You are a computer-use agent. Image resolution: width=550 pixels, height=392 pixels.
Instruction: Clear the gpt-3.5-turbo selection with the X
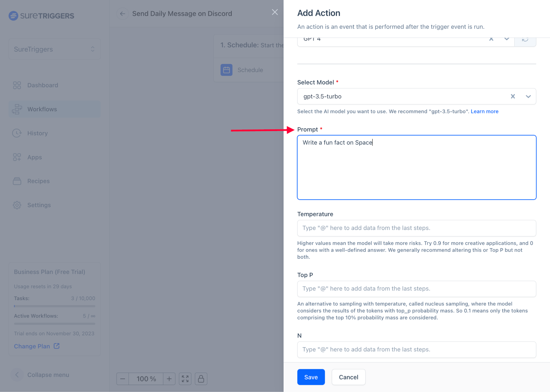(513, 96)
